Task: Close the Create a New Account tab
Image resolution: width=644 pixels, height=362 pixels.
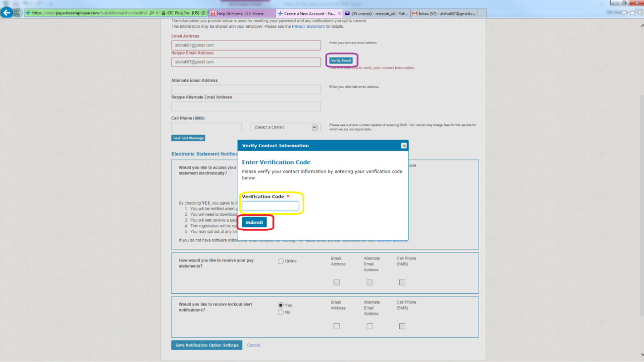Action: [x=339, y=13]
